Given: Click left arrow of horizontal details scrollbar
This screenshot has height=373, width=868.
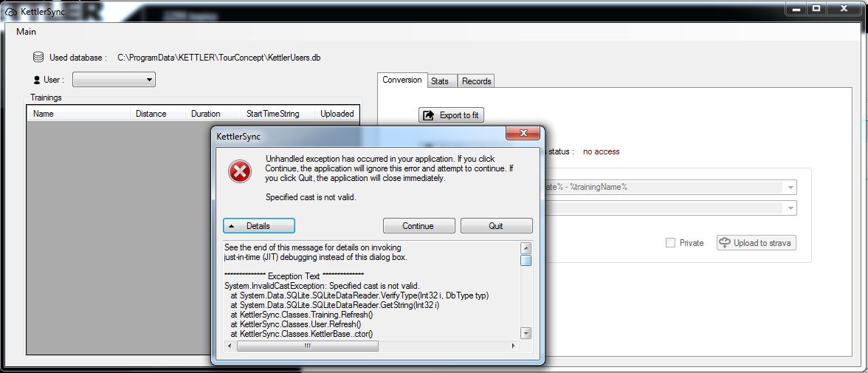Looking at the screenshot, I should tap(230, 346).
